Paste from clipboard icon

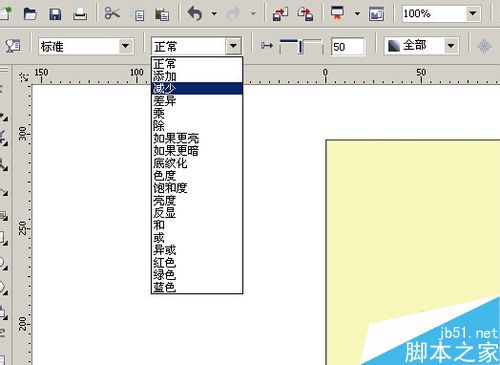point(162,14)
